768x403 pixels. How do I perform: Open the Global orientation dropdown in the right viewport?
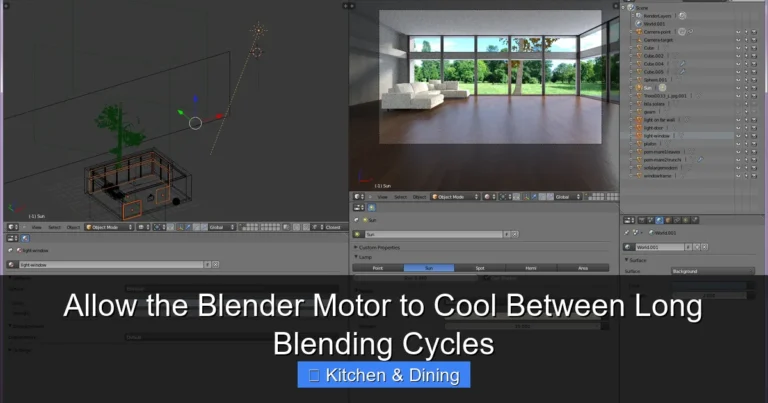click(568, 197)
